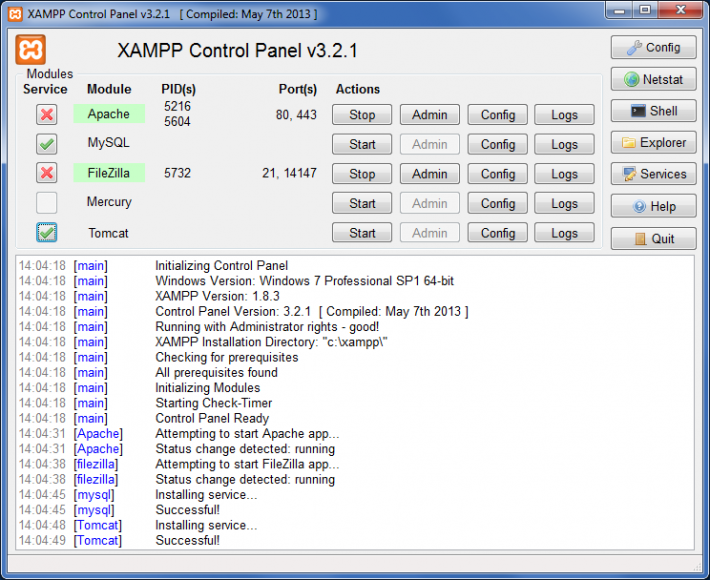Toggle the Tomcat service checkbox
The width and height of the screenshot is (710, 580).
(47, 232)
